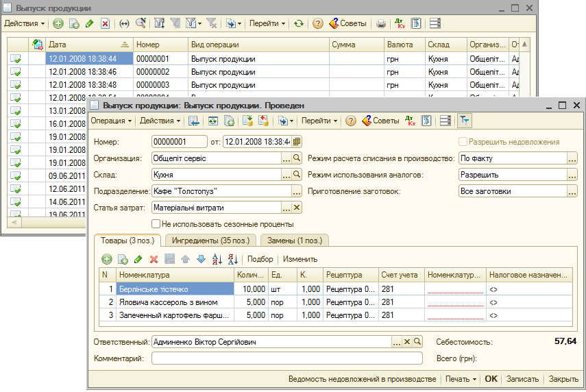Click green add row icon in Товары table
586x392 pixels.
pyautogui.click(x=107, y=259)
